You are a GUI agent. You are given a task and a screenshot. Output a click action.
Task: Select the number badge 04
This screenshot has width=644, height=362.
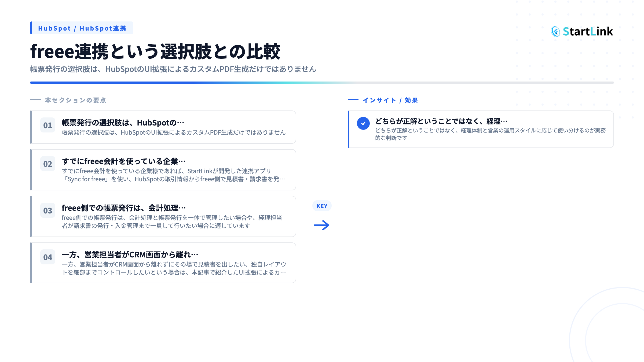48,257
